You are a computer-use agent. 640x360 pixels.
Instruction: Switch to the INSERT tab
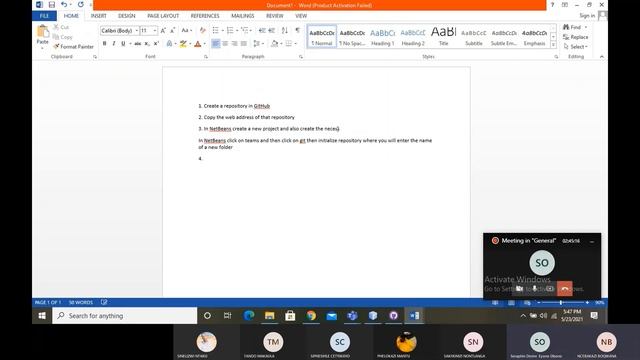(98, 16)
